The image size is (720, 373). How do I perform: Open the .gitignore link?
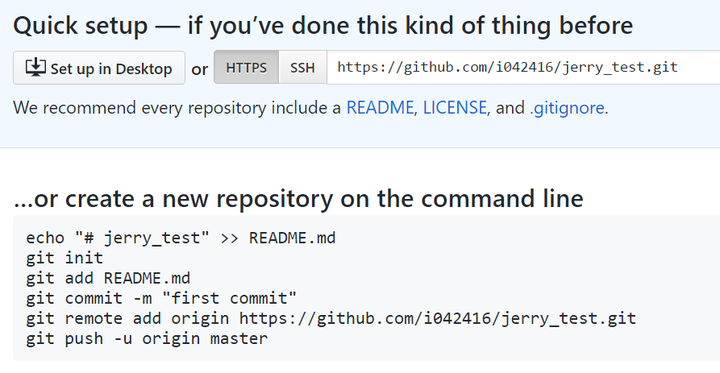point(567,107)
